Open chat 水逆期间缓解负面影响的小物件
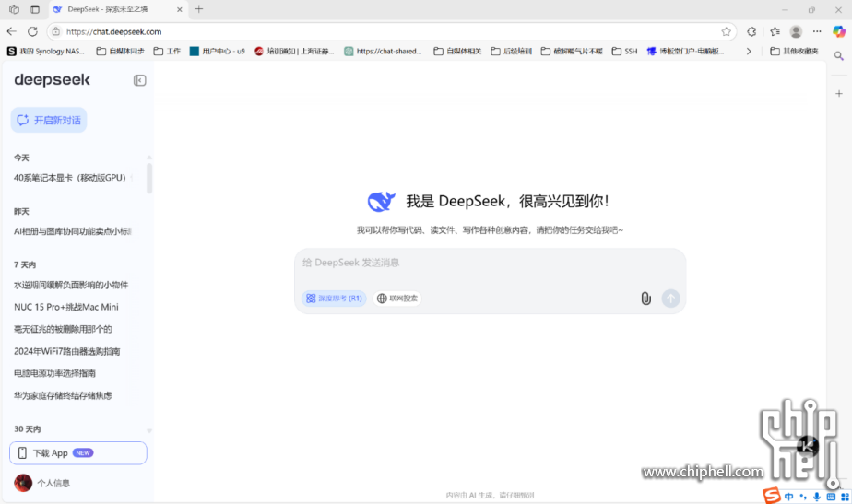 [73, 285]
